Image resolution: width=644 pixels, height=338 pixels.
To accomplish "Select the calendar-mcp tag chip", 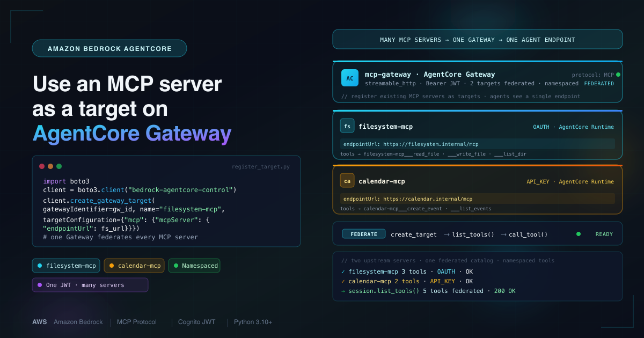I will click(134, 266).
